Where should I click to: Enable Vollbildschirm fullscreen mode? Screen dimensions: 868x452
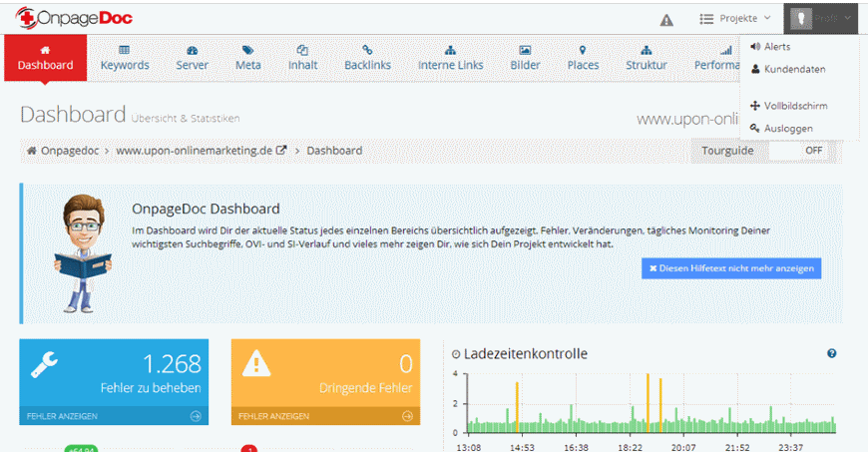click(x=795, y=106)
